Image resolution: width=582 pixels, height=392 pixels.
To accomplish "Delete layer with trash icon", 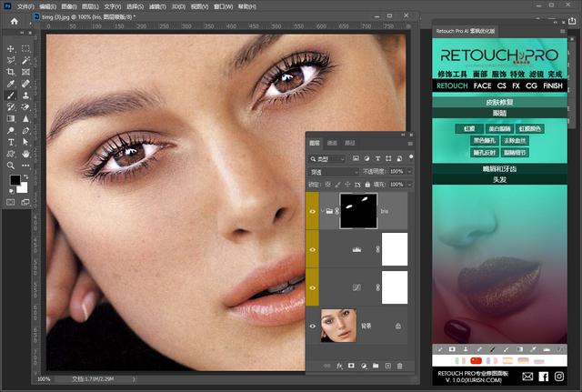I will point(400,366).
